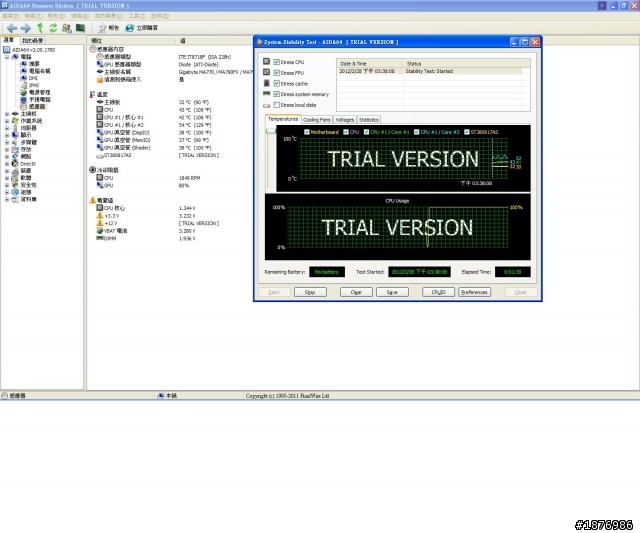
Task: Click the Status column header in log
Action: pyautogui.click(x=462, y=64)
